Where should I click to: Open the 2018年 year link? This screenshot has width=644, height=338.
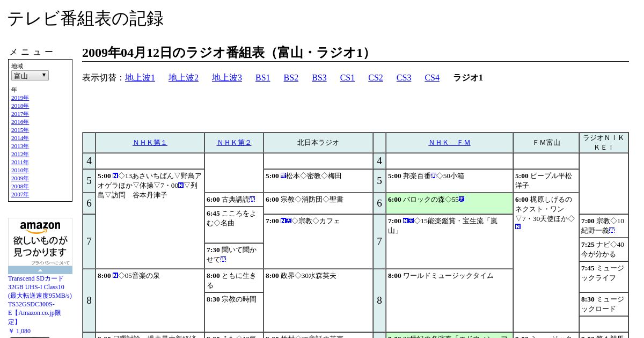click(x=20, y=106)
